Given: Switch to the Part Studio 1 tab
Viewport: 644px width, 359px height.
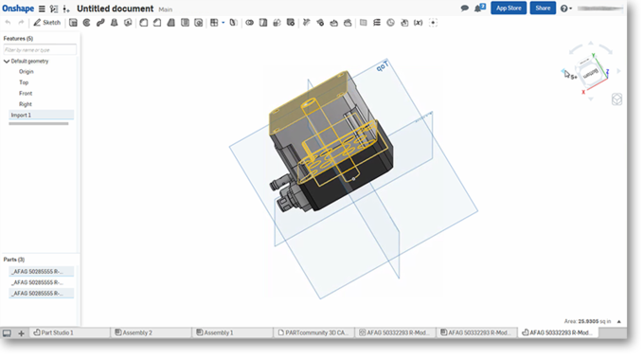Looking at the screenshot, I should pyautogui.click(x=70, y=332).
